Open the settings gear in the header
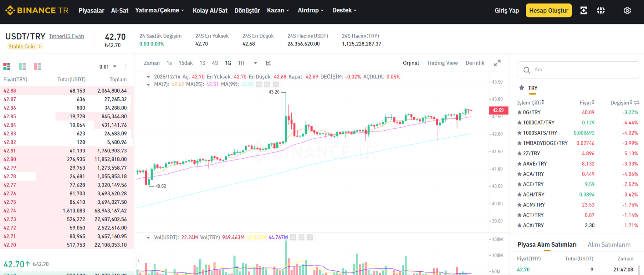 627,11
